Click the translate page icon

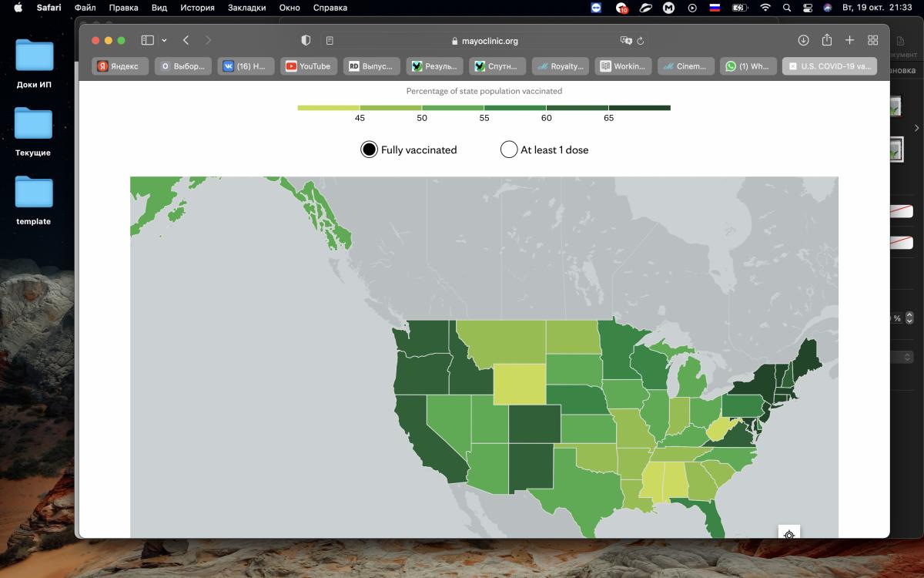coord(625,41)
